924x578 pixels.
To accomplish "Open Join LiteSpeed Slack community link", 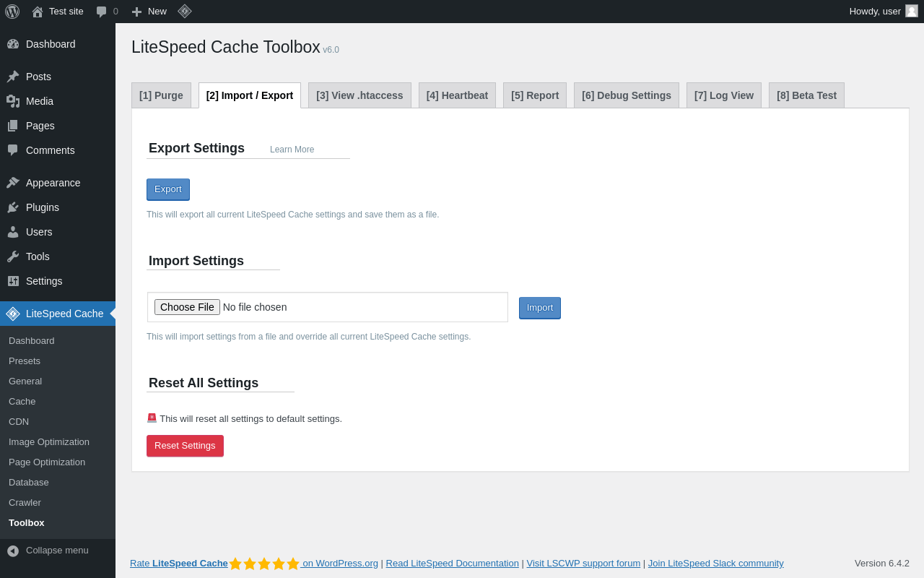I will pyautogui.click(x=716, y=564).
